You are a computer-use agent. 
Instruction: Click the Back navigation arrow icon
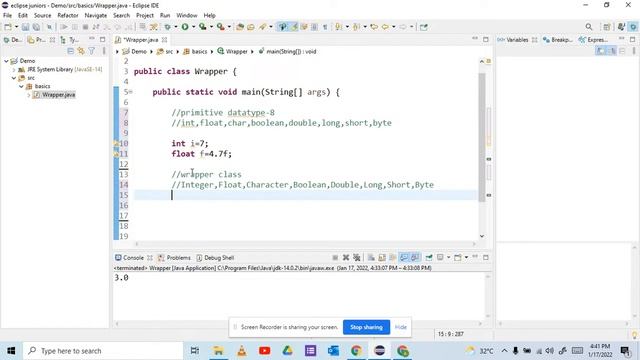click(385, 27)
